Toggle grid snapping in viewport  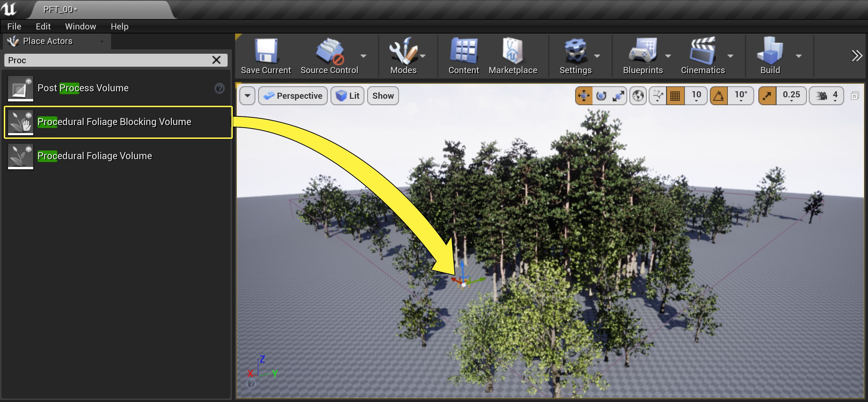tap(675, 96)
